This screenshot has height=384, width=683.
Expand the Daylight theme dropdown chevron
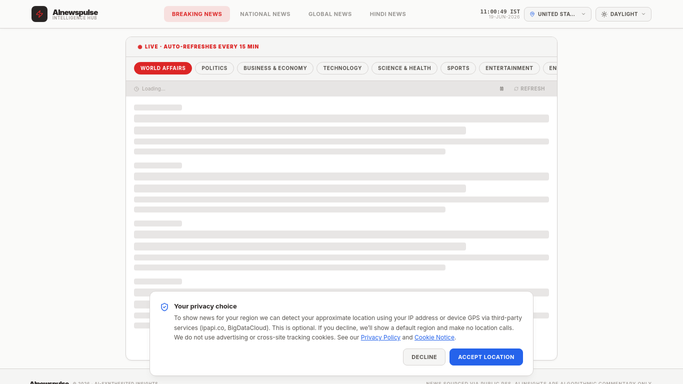pos(643,14)
